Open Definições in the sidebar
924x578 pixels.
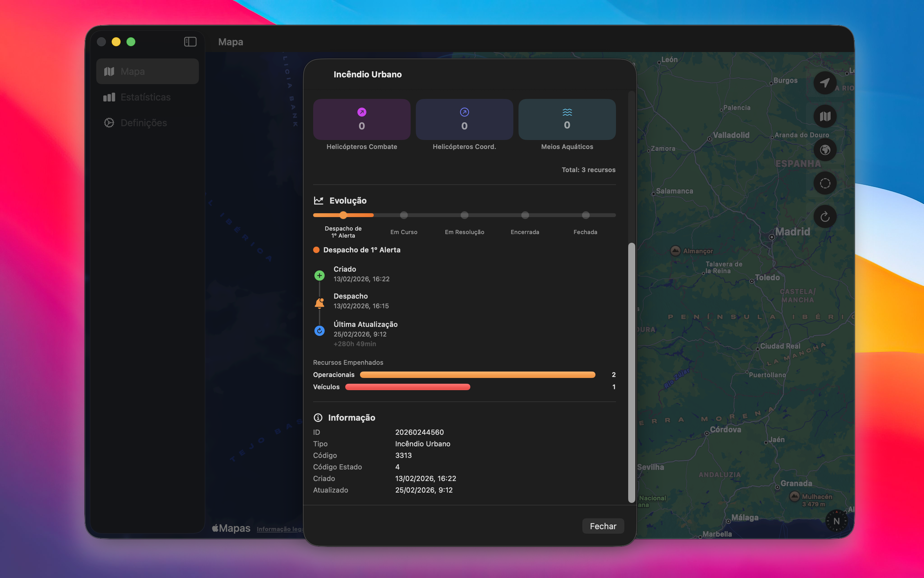point(147,123)
